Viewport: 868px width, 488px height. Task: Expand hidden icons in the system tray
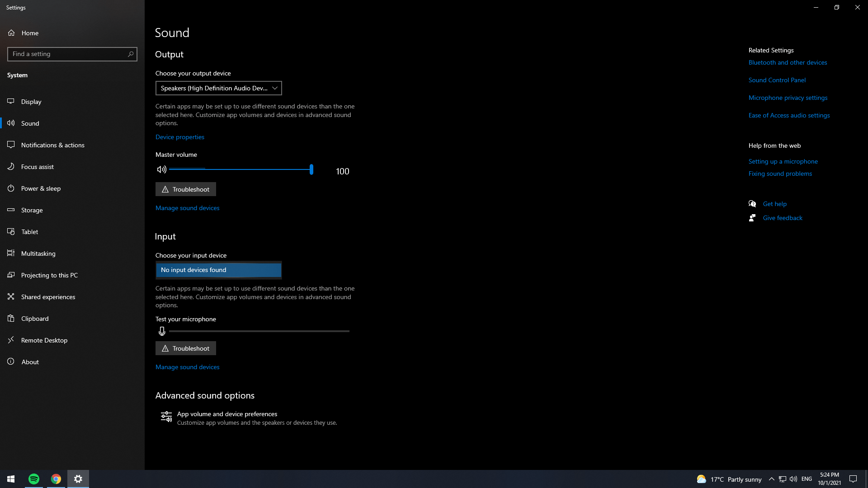771,479
